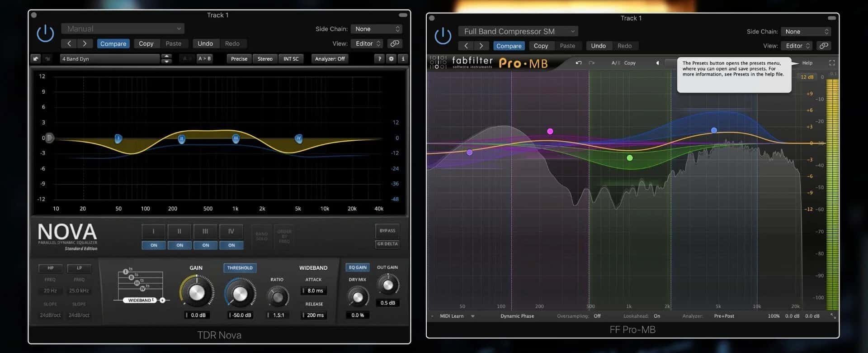Click Pro-MB previous preset triangle
The height and width of the screenshot is (353, 868).
tap(657, 63)
